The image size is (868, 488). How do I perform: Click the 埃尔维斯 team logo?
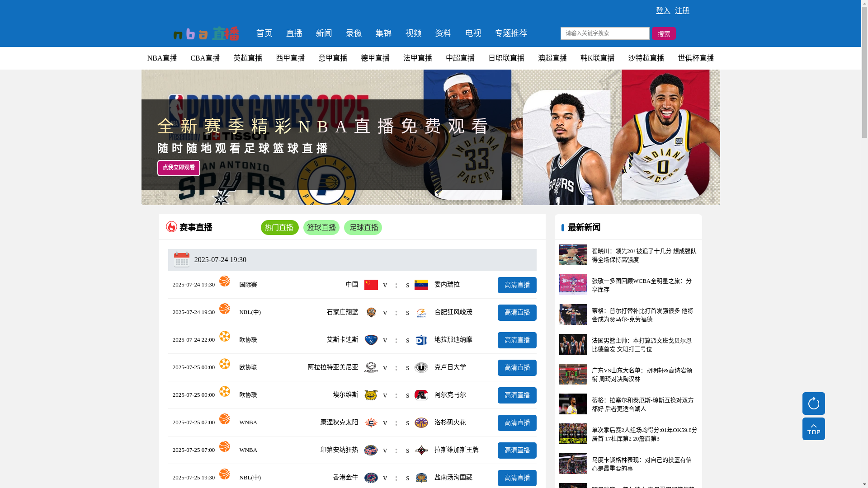pos(371,395)
